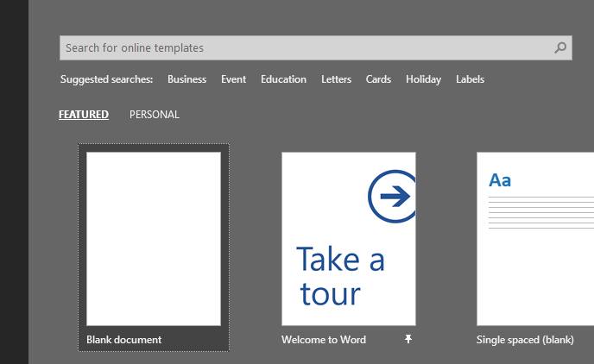Viewport: 594px width, 364px height.
Task: Click the 'Blank document' label
Action: [123, 339]
